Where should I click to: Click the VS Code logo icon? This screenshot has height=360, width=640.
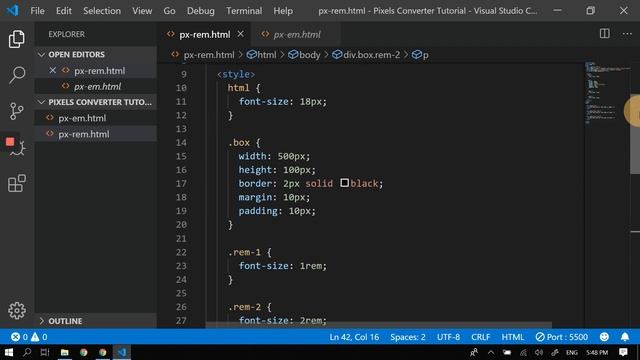(x=12, y=10)
